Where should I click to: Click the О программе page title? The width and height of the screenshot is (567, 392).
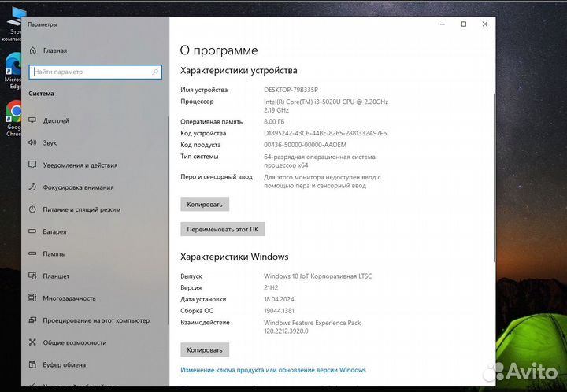pyautogui.click(x=219, y=50)
